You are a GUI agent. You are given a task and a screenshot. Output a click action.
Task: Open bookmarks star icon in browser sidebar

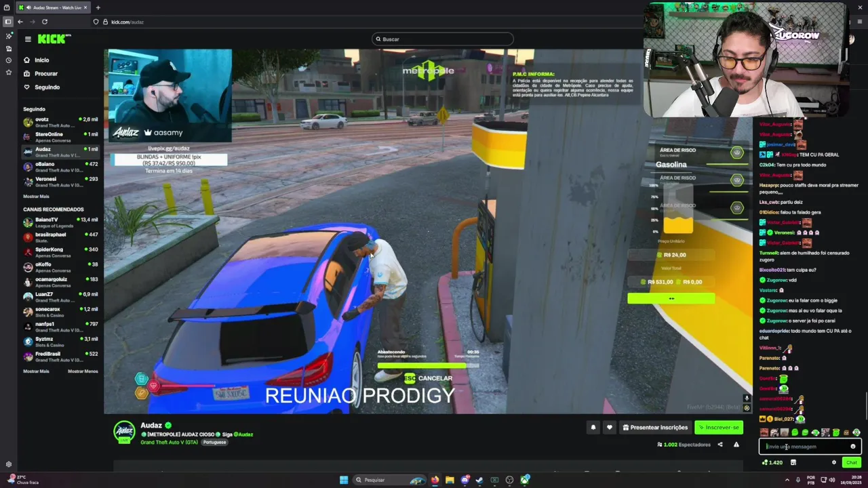8,73
